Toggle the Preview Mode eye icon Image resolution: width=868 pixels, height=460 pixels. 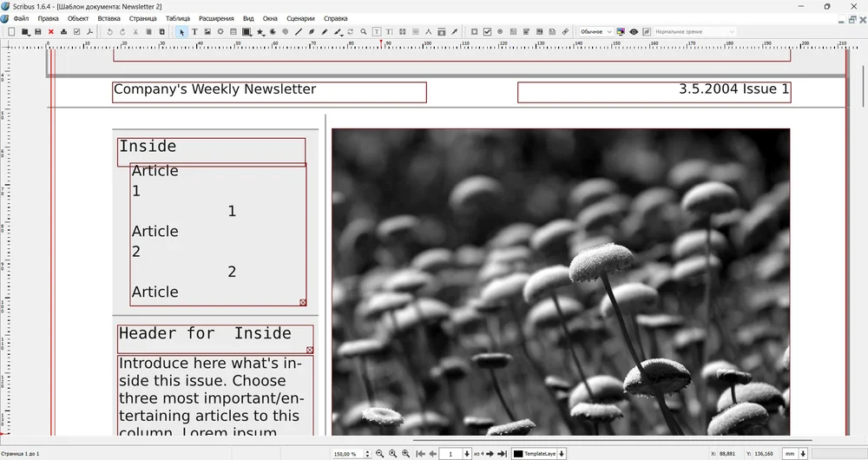[x=634, y=32]
